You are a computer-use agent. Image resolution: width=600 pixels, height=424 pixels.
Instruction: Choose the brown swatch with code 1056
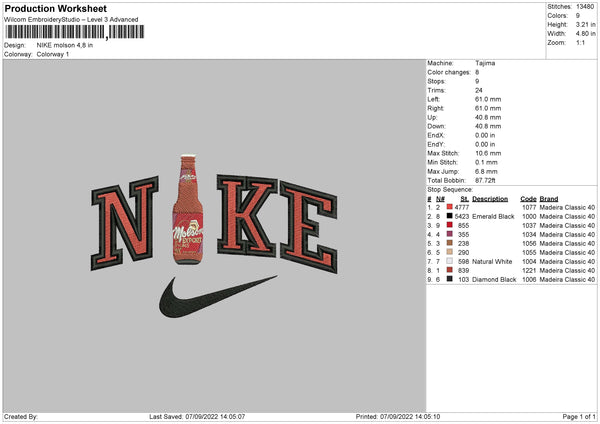click(449, 243)
